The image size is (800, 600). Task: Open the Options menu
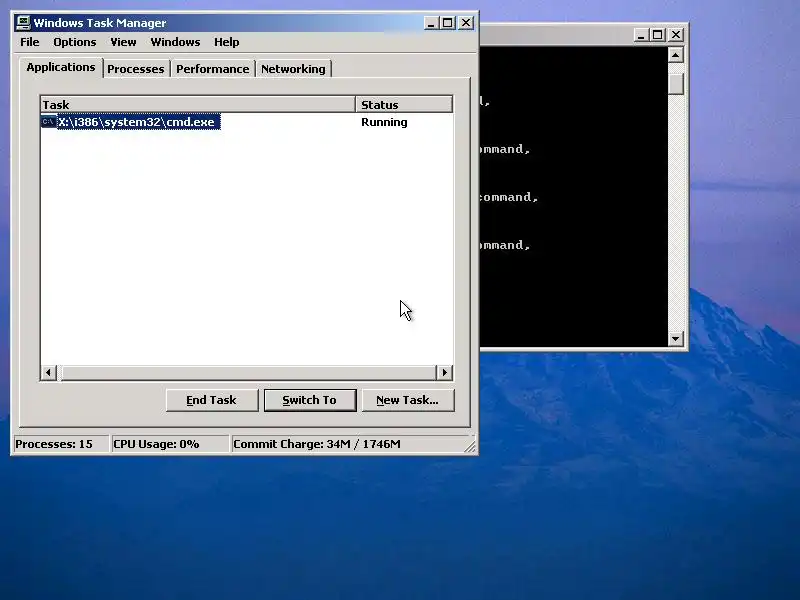(x=74, y=42)
